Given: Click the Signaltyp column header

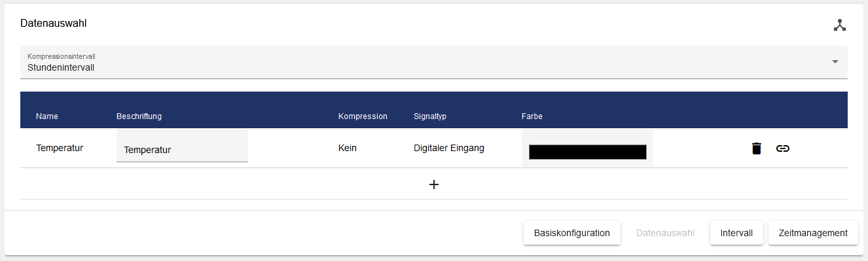Looking at the screenshot, I should pos(430,116).
